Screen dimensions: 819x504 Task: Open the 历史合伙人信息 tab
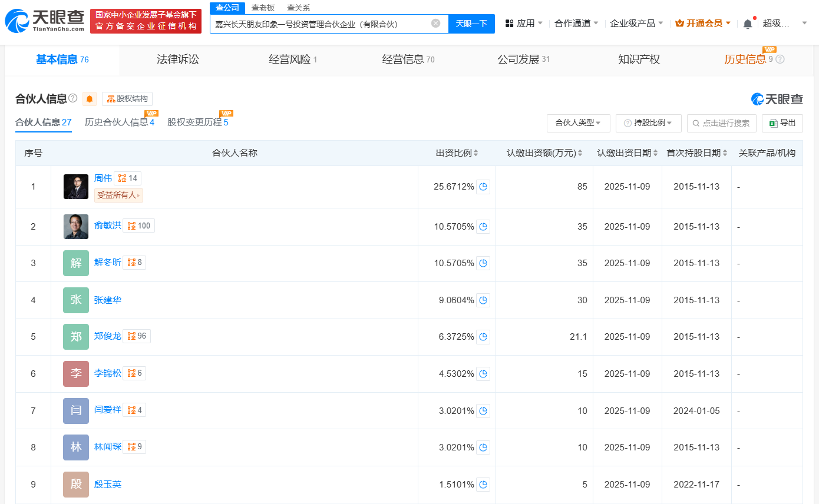click(115, 123)
